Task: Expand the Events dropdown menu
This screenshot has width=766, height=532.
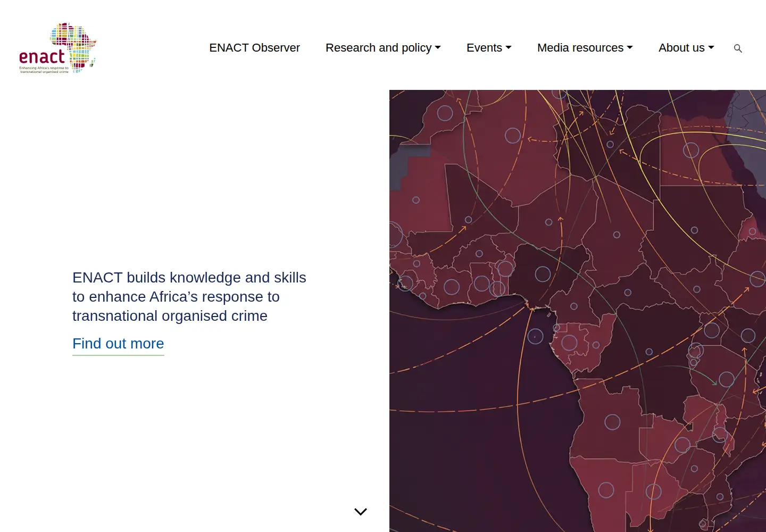Action: click(x=489, y=48)
